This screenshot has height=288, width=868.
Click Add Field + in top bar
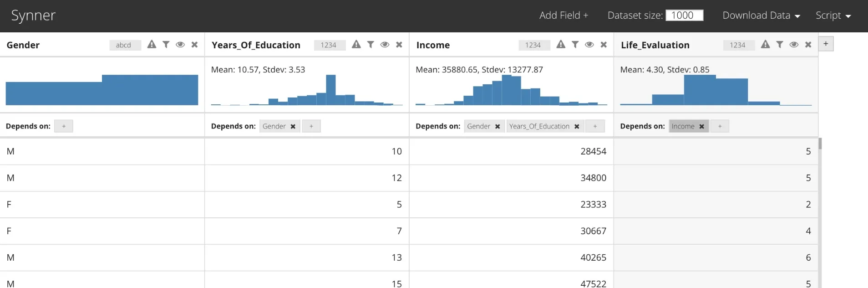(563, 15)
